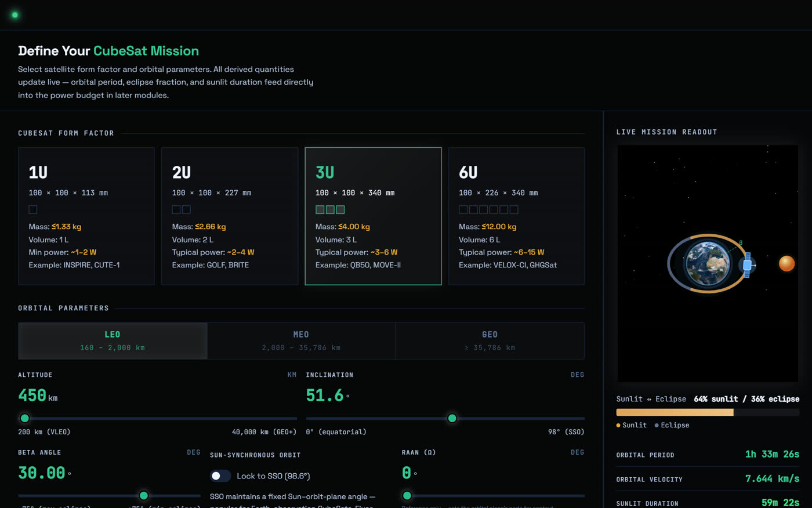Click the 'Define Your CubeSat Mission' heading
Screen dimensions: 812x508
[108, 51]
